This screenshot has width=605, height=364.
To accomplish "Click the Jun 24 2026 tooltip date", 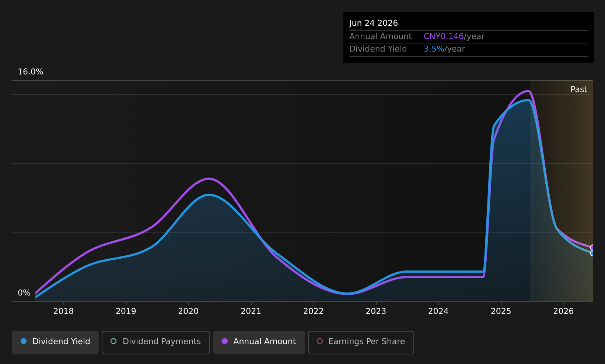I will click(x=374, y=23).
